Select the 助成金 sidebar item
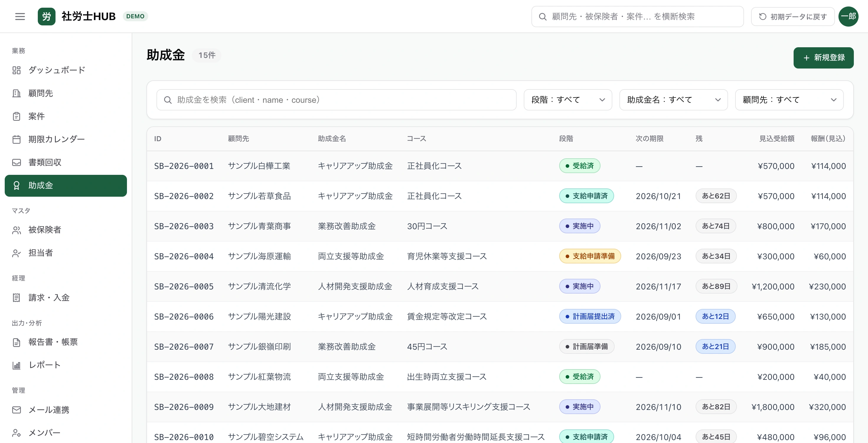868x443 pixels. (x=66, y=185)
